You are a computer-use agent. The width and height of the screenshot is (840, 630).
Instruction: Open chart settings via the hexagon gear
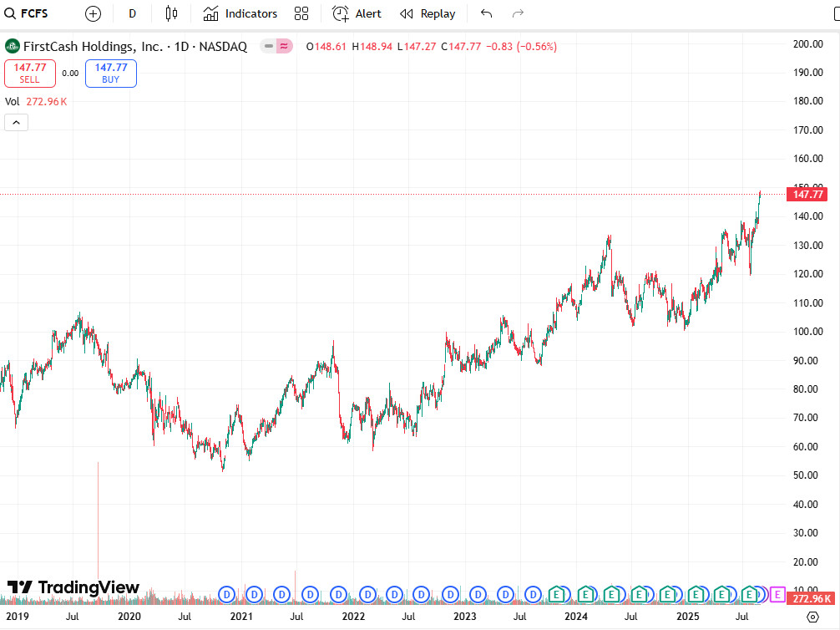(812, 617)
